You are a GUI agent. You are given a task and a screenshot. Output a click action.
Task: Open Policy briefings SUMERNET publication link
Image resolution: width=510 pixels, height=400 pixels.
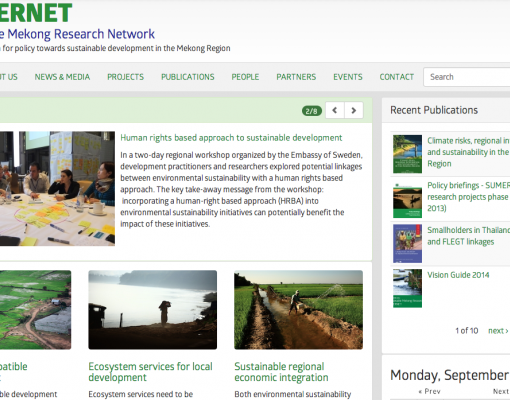coord(468,197)
